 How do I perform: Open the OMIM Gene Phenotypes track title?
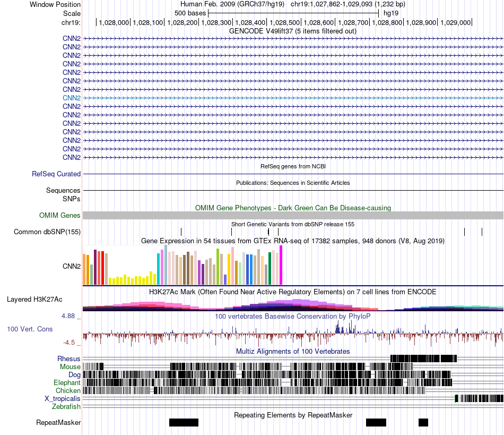pyautogui.click(x=293, y=208)
